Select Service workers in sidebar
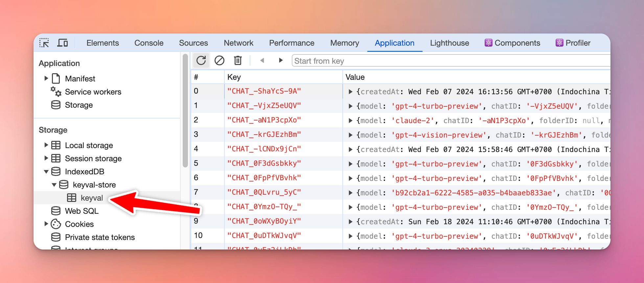Viewport: 644px width, 283px height. click(93, 92)
